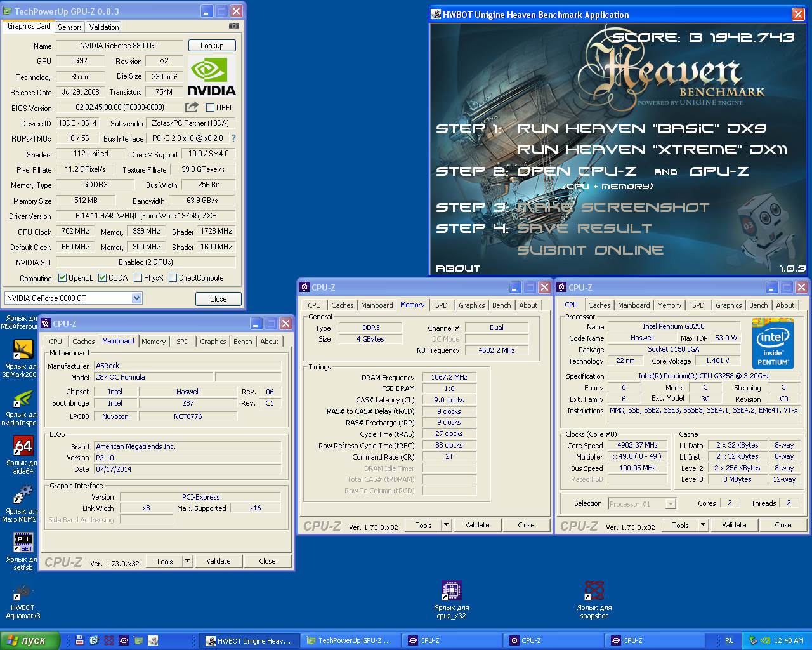Click the DRAM Frequency value 1067.2 MHz
The width and height of the screenshot is (812, 650).
449,377
